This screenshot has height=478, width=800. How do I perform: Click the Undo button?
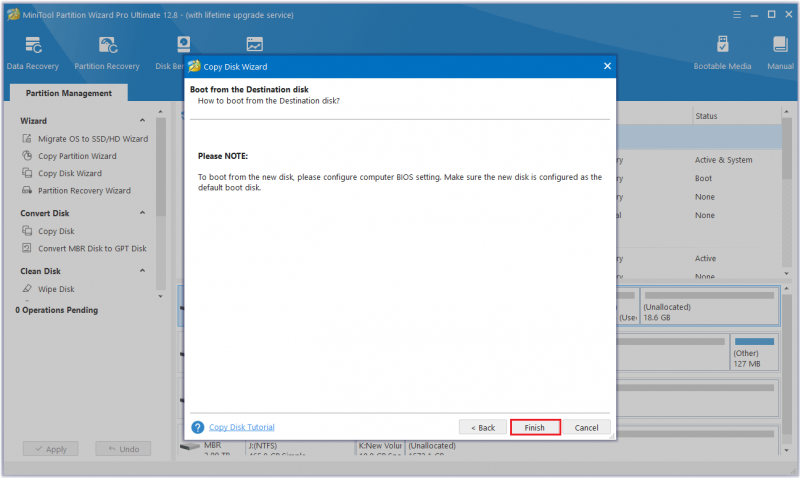pyautogui.click(x=123, y=449)
